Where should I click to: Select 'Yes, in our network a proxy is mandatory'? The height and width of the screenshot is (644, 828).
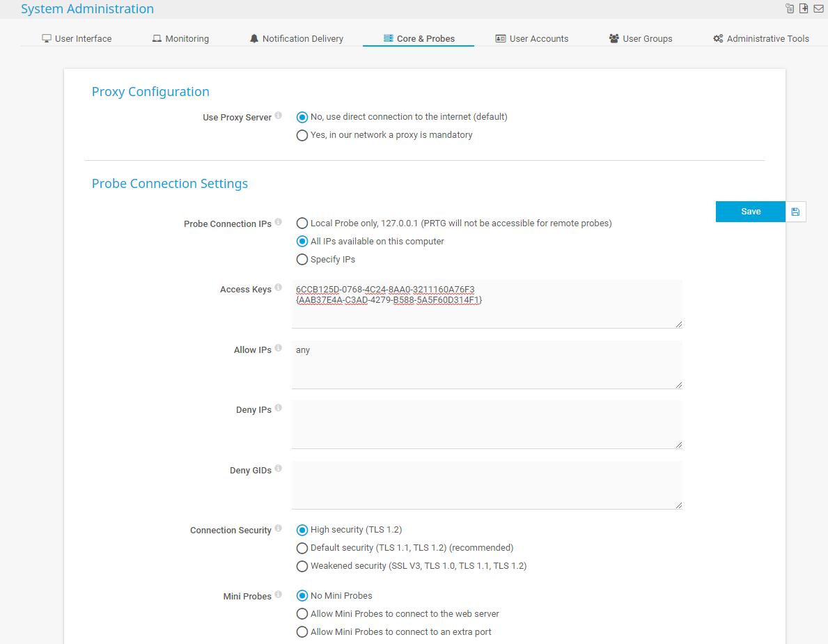[302, 136]
